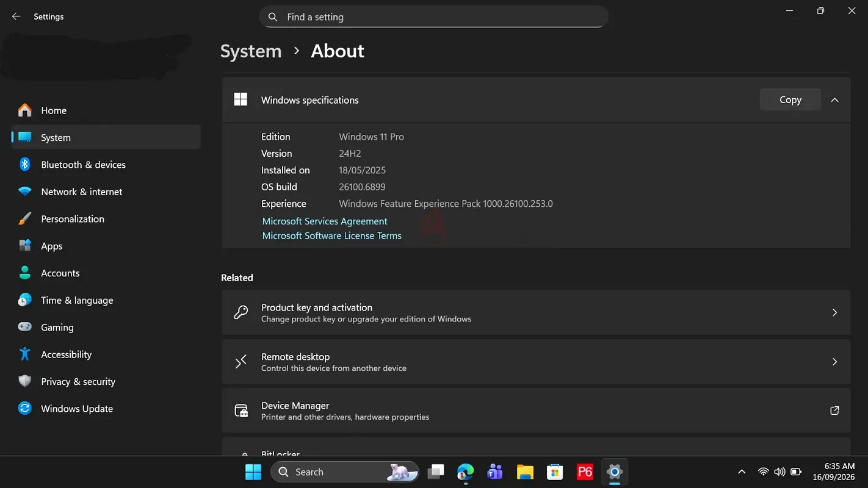This screenshot has width=868, height=488.
Task: Click the 24H2 version value
Action: point(350,154)
